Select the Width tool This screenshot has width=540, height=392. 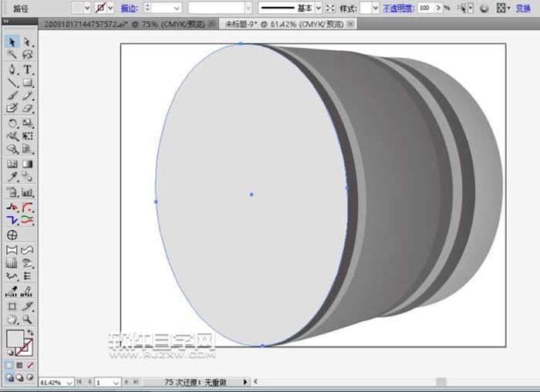12,136
